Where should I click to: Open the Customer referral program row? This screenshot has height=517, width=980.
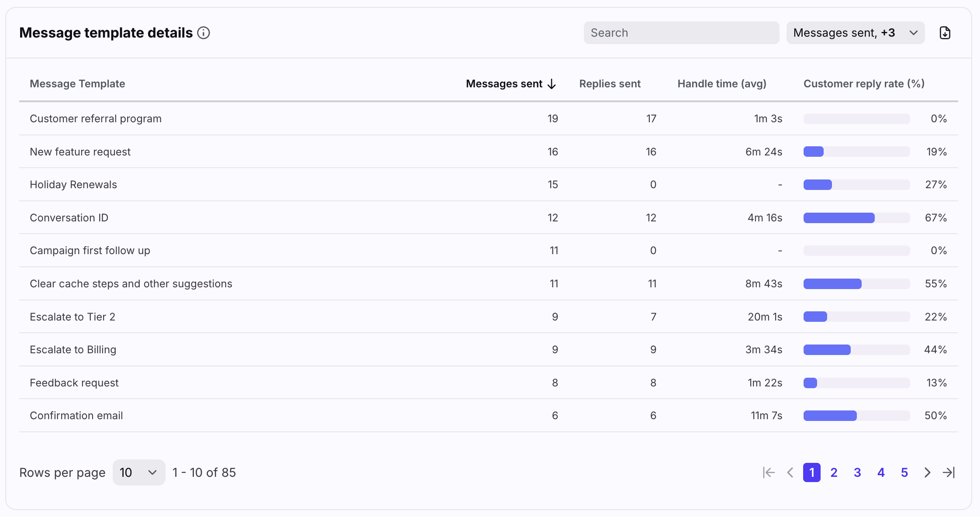tap(96, 119)
